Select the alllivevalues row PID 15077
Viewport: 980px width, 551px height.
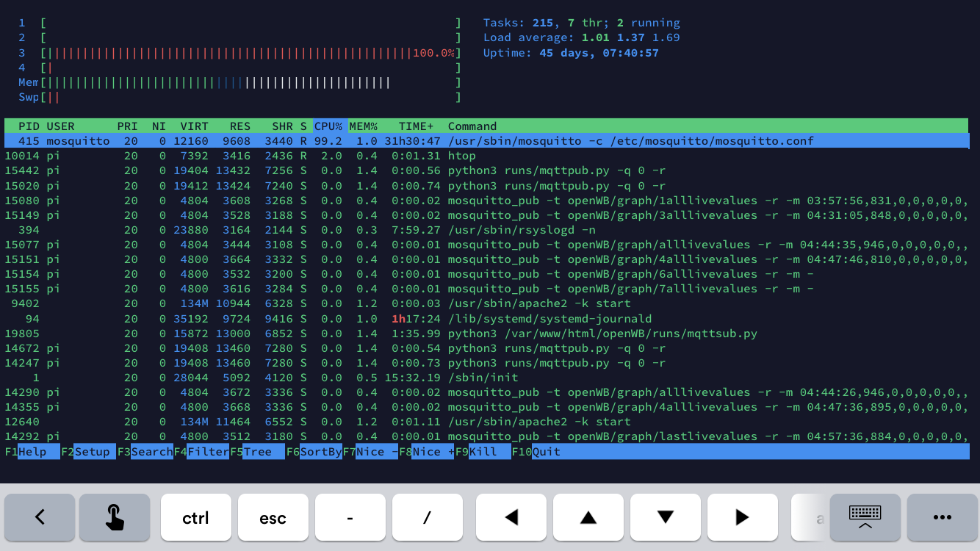(x=486, y=245)
